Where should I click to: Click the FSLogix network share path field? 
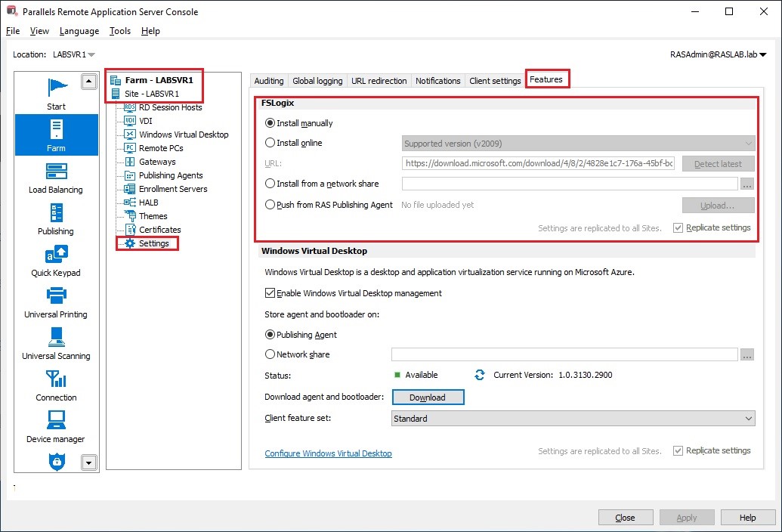[570, 184]
